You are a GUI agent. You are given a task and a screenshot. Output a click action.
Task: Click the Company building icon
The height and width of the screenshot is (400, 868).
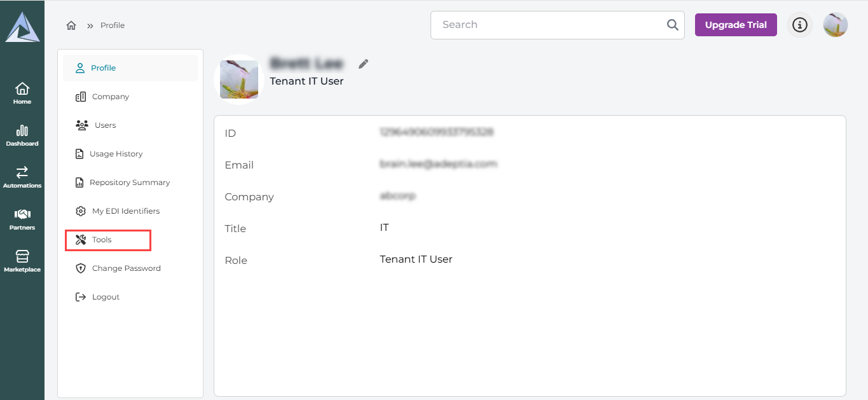coord(81,97)
